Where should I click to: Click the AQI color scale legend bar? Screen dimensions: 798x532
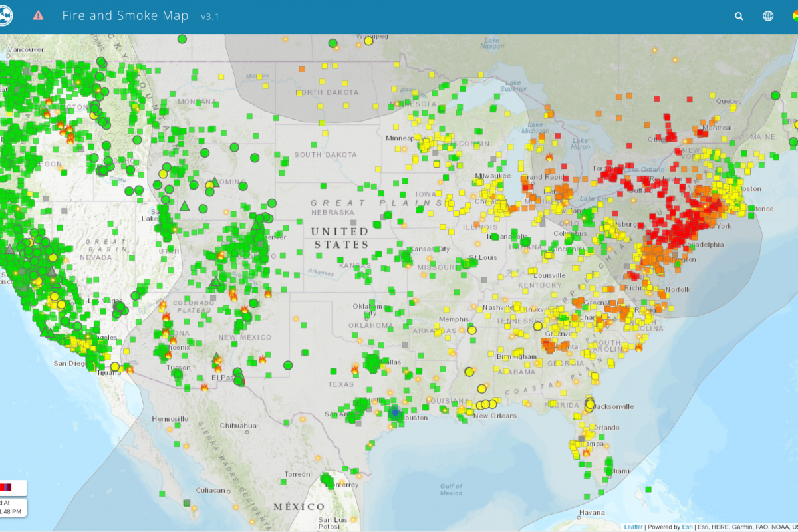point(7,487)
